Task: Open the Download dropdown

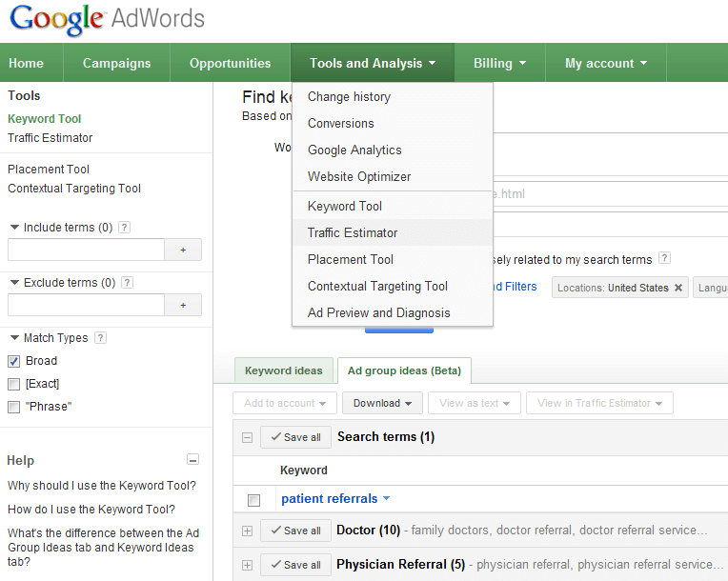Action: coord(382,403)
